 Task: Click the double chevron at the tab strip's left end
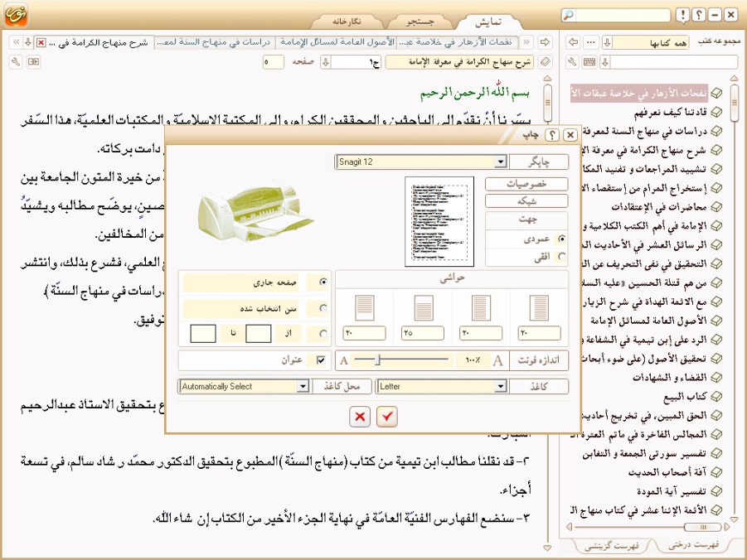(17, 42)
